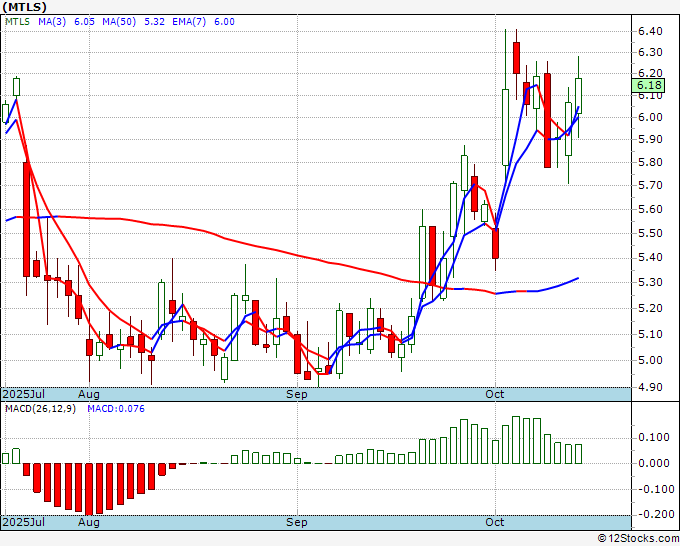This screenshot has height=546, width=680.
Task: Click the Aug label on price chart axis
Action: (89, 394)
